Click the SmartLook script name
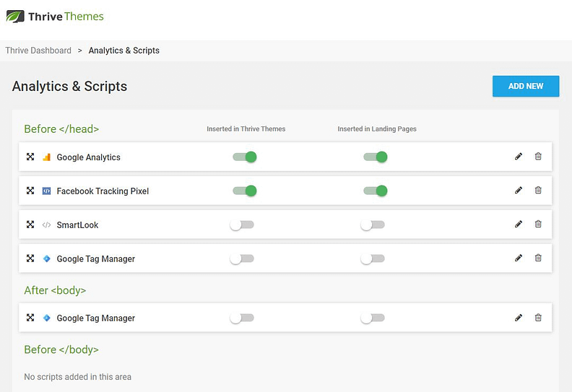Image resolution: width=572 pixels, height=392 pixels. (x=77, y=225)
